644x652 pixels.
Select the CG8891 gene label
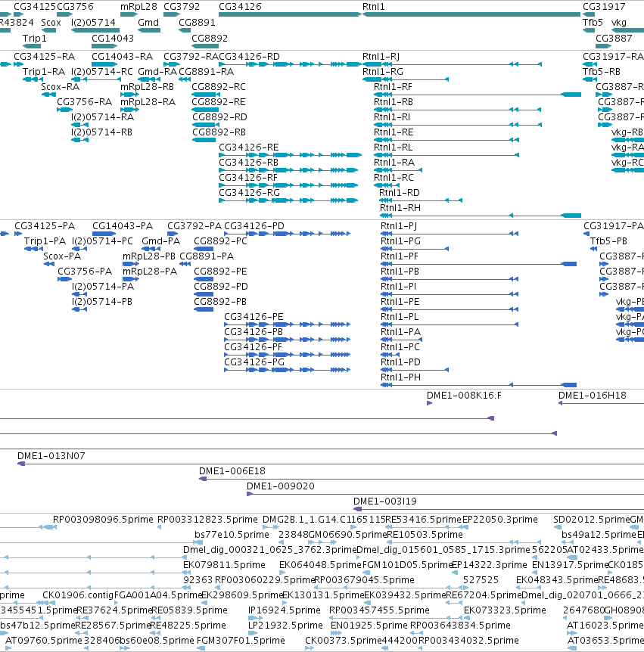[x=197, y=23]
